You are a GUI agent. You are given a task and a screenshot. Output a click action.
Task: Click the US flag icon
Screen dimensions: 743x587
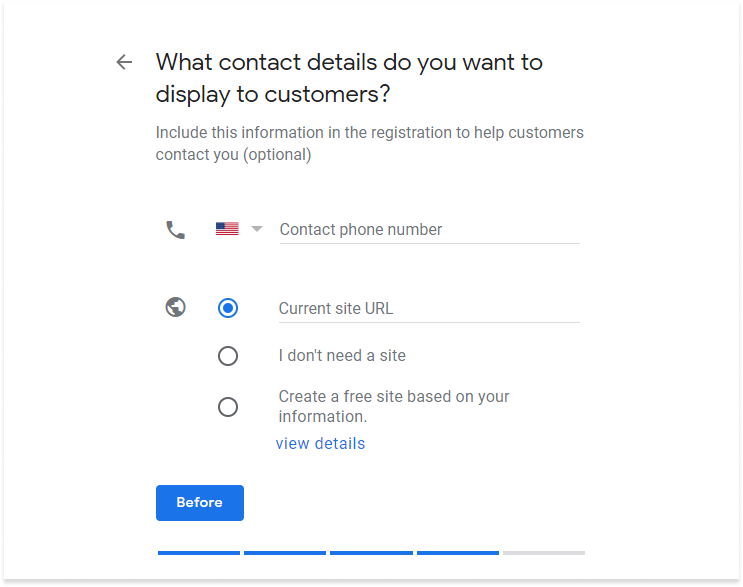click(x=227, y=229)
